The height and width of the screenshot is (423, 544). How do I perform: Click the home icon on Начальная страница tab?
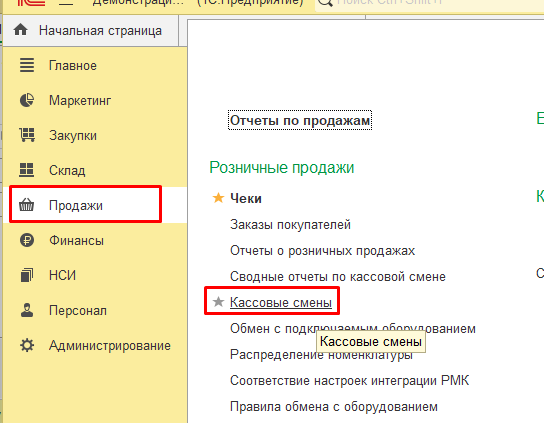(x=20, y=30)
